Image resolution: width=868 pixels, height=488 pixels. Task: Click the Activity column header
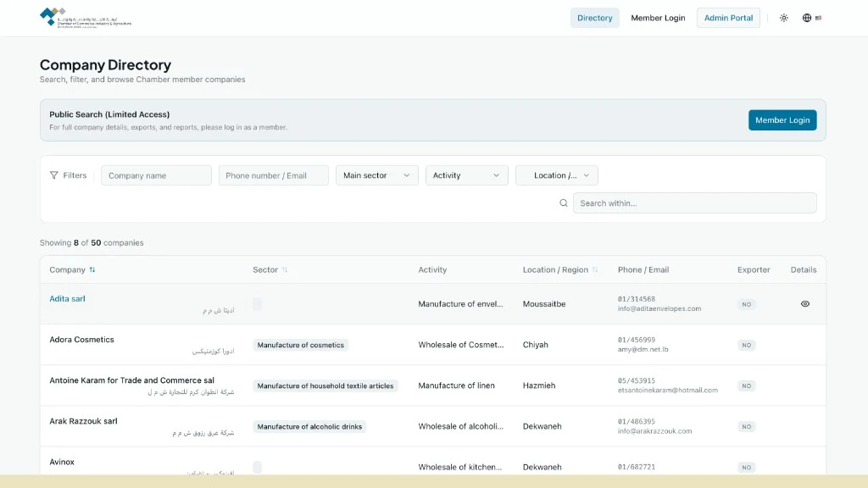click(432, 270)
